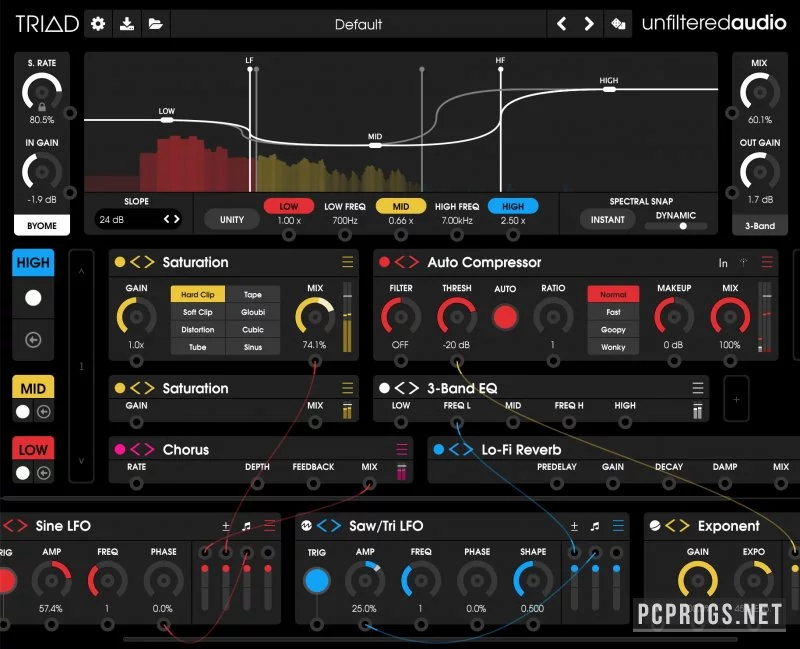
Task: Click the blue HIGH gain button
Action: point(513,206)
